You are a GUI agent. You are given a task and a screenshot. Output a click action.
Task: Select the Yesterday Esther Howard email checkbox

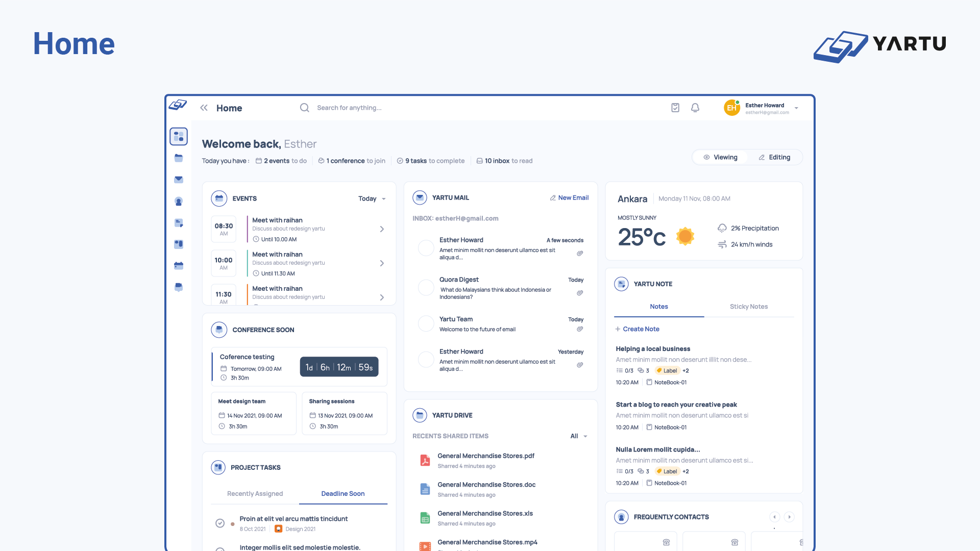pos(426,360)
